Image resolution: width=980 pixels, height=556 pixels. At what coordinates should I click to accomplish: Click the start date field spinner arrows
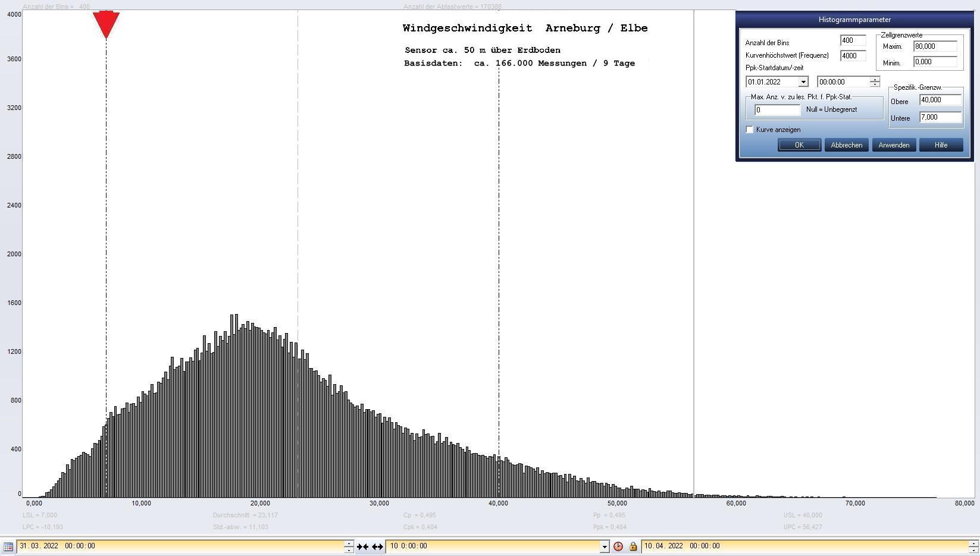(x=349, y=546)
